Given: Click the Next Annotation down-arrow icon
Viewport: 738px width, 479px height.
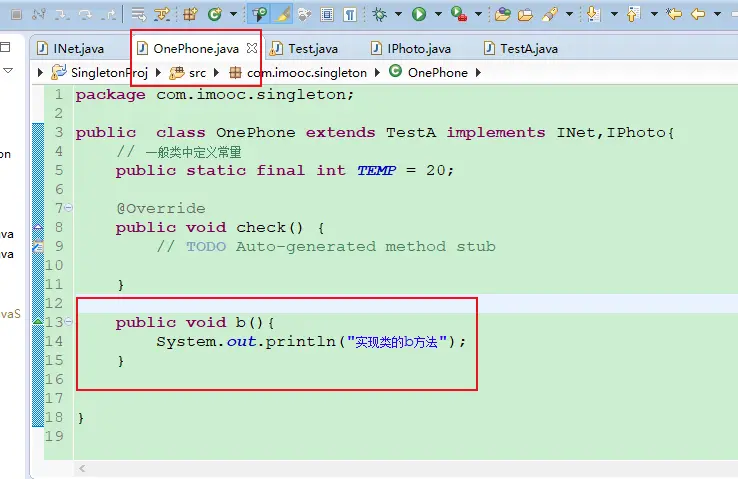Looking at the screenshot, I should coord(594,15).
